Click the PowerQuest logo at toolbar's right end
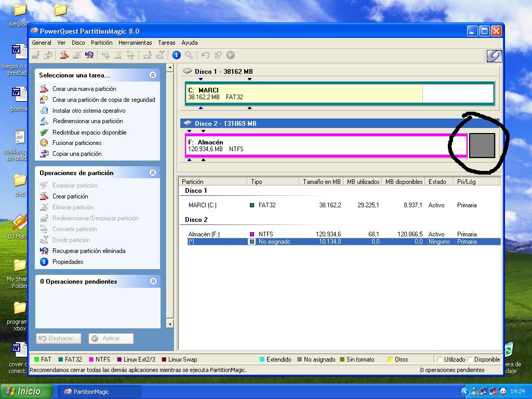Image resolution: width=532 pixels, height=399 pixels. point(494,56)
